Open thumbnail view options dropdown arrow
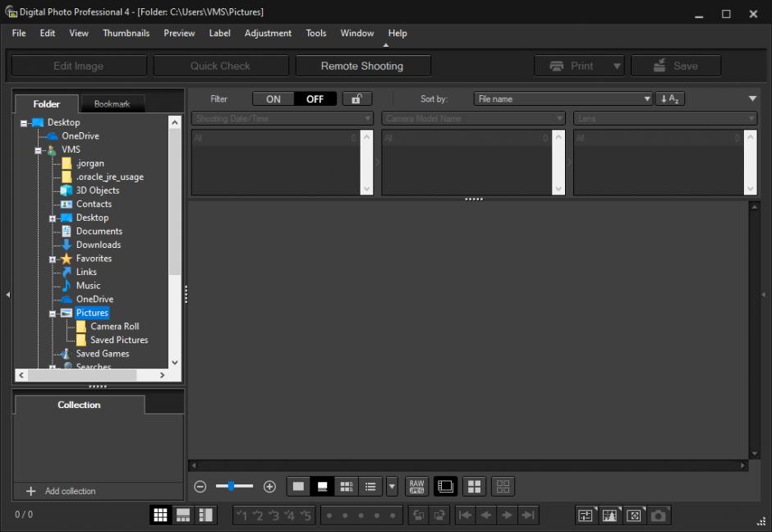Viewport: 772px width, 532px height. coord(392,487)
